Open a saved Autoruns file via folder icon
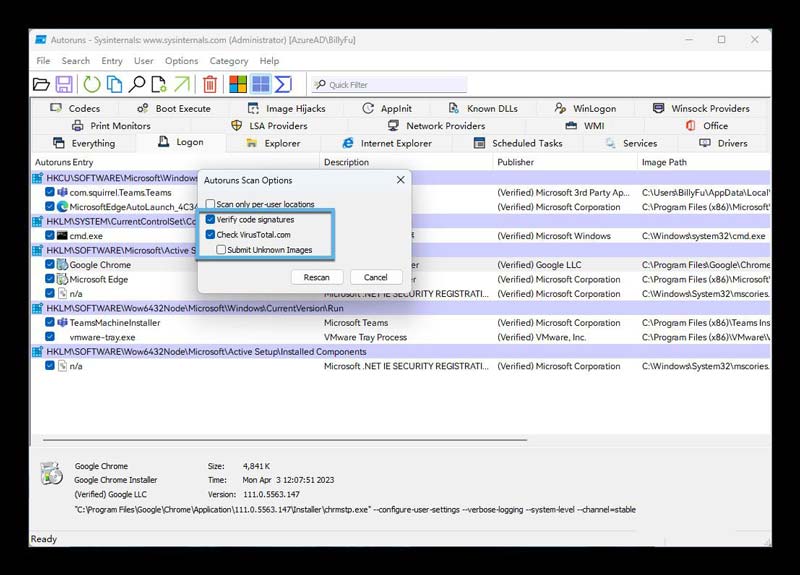This screenshot has width=800, height=575. (x=41, y=84)
